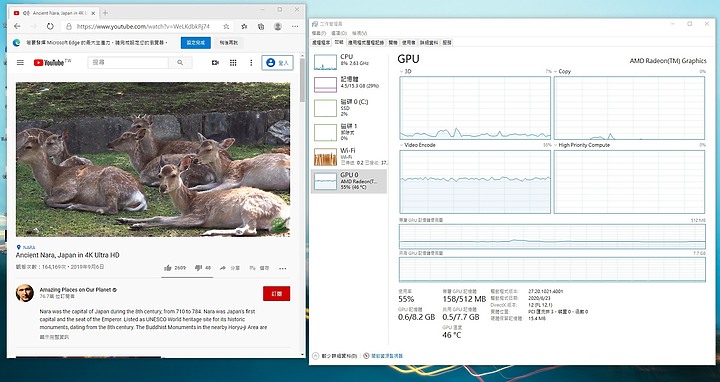720x382 pixels.
Task: Click YouTube page vertical scrollbar
Action: pyautogui.click(x=302, y=80)
